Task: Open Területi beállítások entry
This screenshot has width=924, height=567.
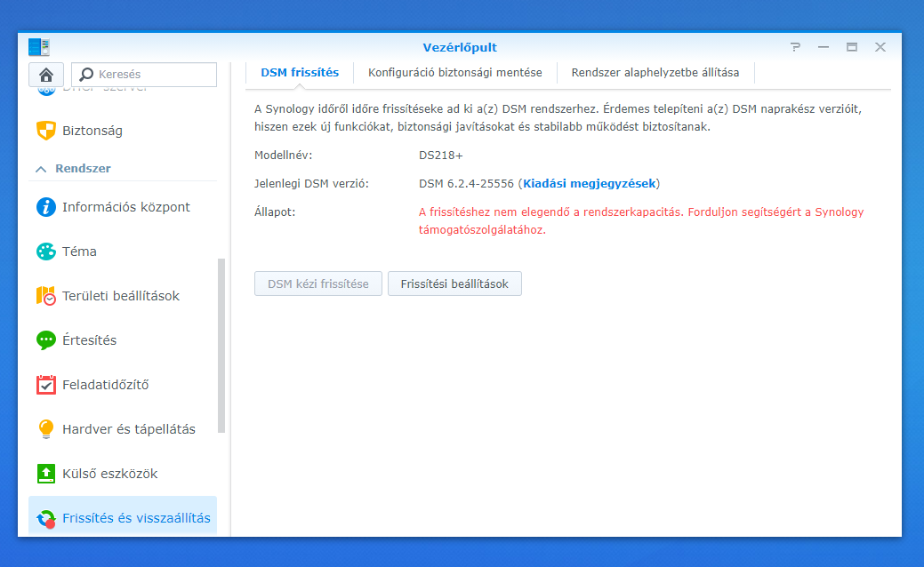Action: [x=123, y=296]
